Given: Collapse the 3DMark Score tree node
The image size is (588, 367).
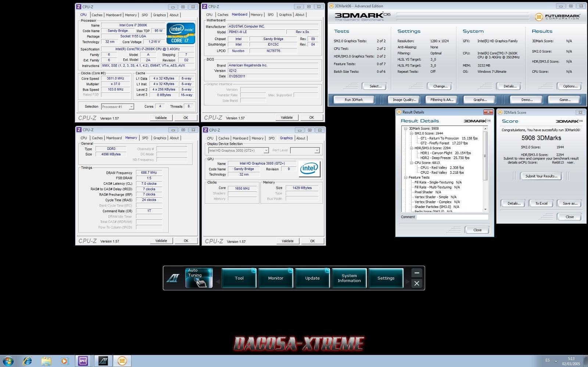Looking at the screenshot, I should point(406,129).
